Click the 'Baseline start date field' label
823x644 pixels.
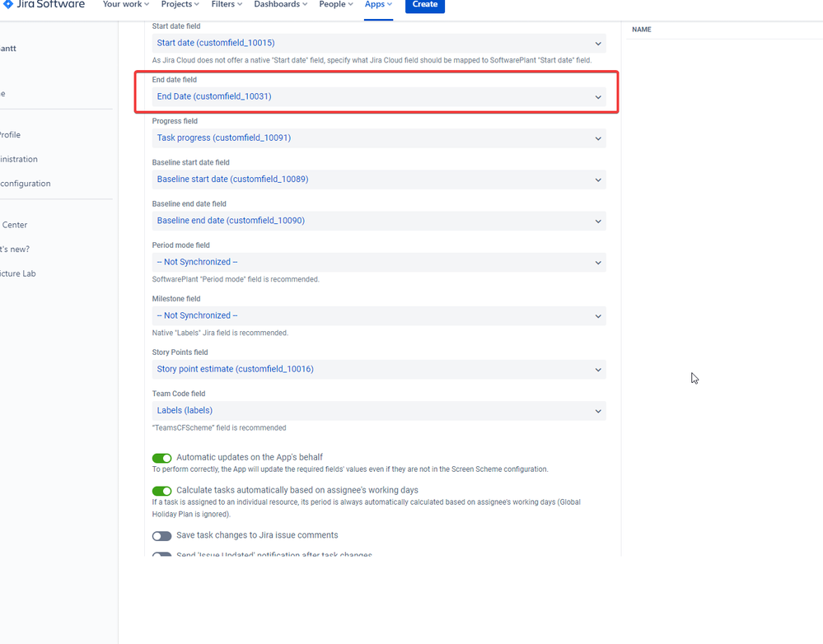click(x=190, y=163)
